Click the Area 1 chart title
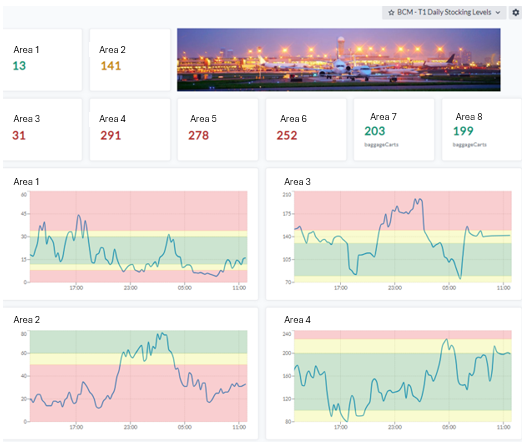The height and width of the screenshot is (447, 527). [x=26, y=182]
